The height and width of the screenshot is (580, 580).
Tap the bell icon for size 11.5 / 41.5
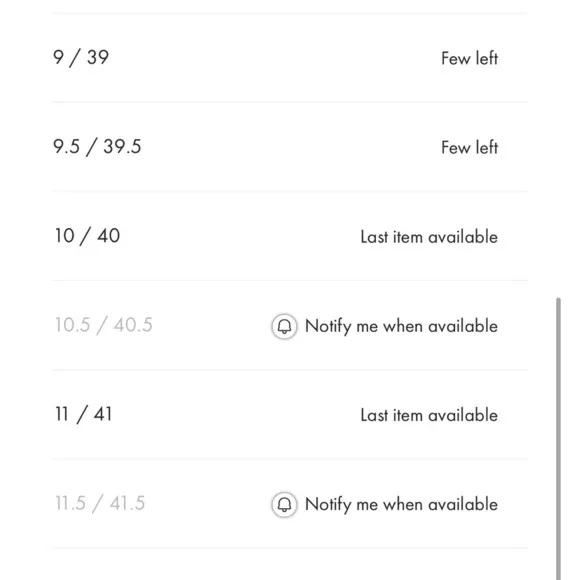[284, 505]
